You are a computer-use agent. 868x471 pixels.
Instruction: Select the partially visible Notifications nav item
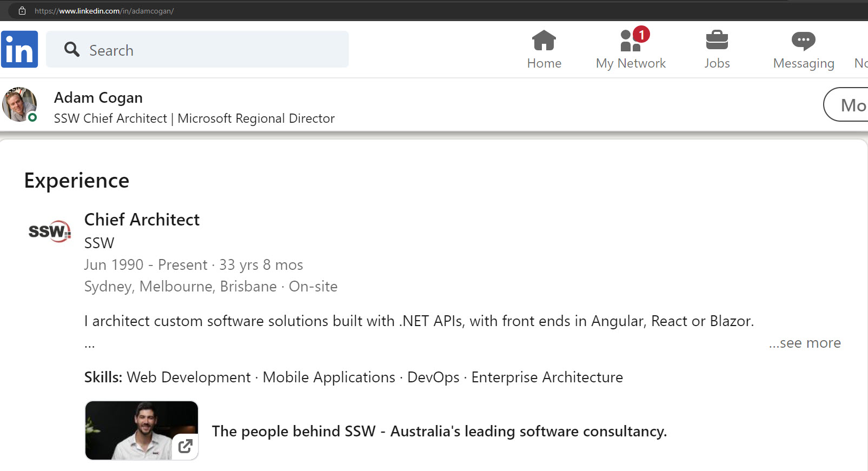coord(860,63)
